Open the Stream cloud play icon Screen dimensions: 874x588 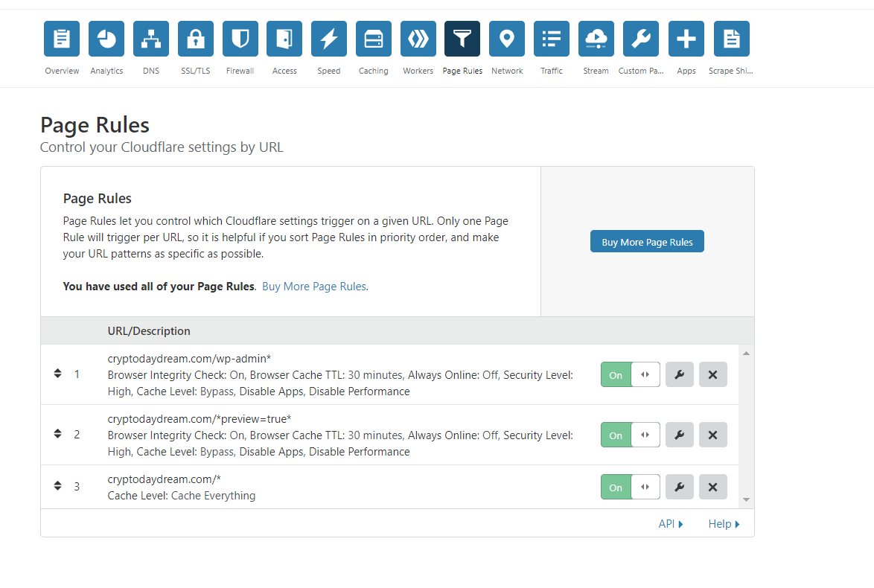596,39
